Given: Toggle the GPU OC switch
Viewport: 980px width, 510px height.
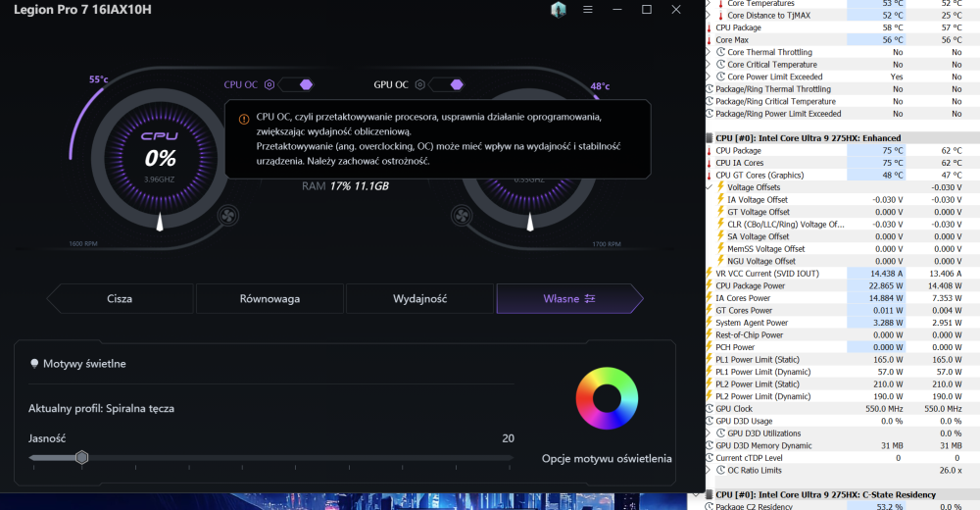Looking at the screenshot, I should coord(446,84).
